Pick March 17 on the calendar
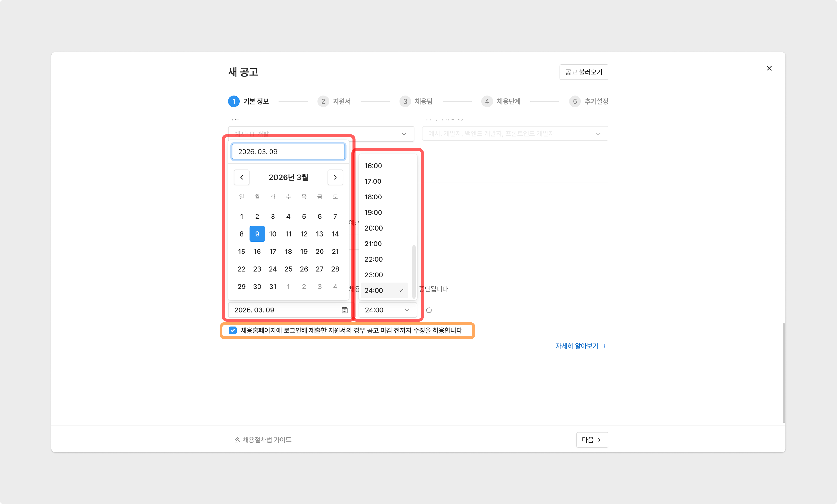837x504 pixels. (272, 252)
